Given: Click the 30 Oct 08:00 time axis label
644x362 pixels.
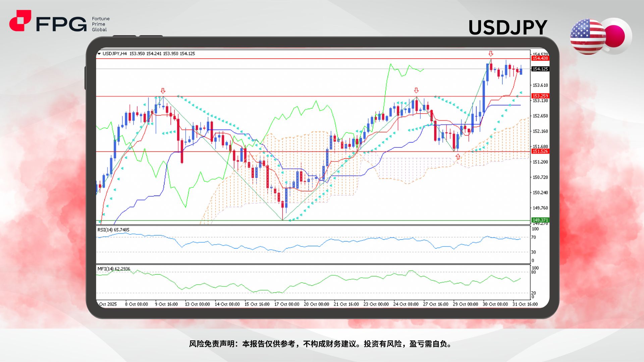Looking at the screenshot, I should click(x=495, y=304).
